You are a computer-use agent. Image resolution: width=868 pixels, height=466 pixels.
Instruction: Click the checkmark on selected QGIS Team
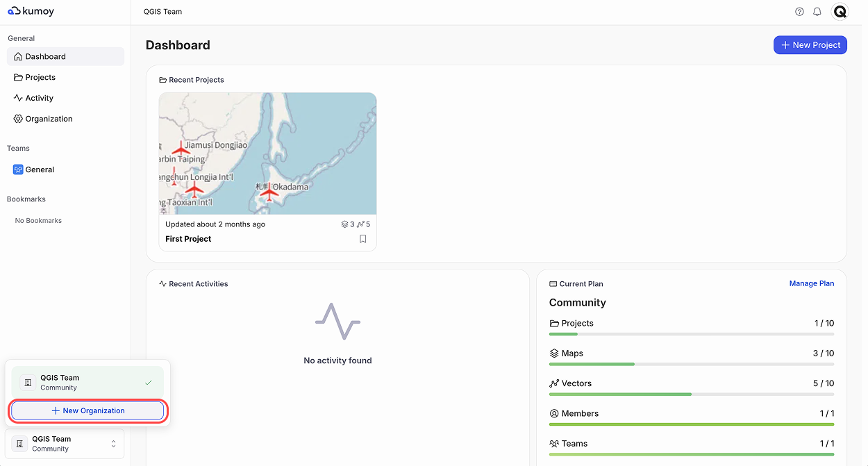(x=148, y=383)
